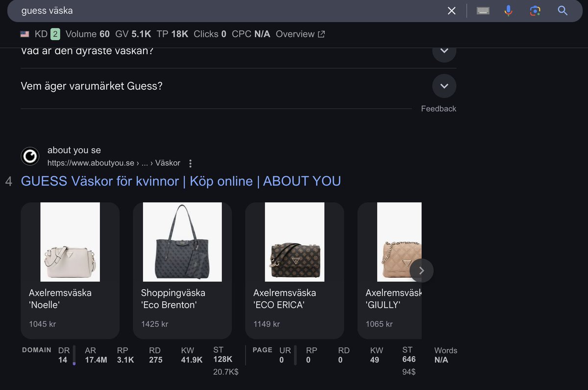Click the 1149 kr price
This screenshot has width=588, height=390.
tap(267, 324)
